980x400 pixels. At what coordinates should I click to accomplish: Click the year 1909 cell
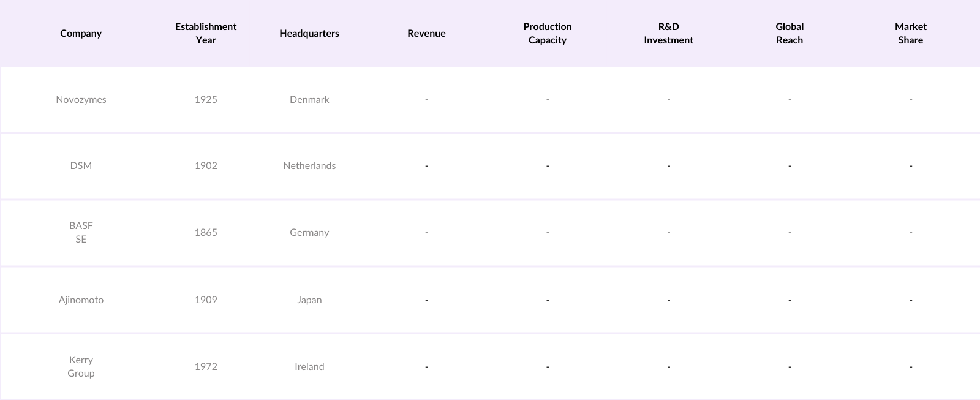click(x=206, y=300)
